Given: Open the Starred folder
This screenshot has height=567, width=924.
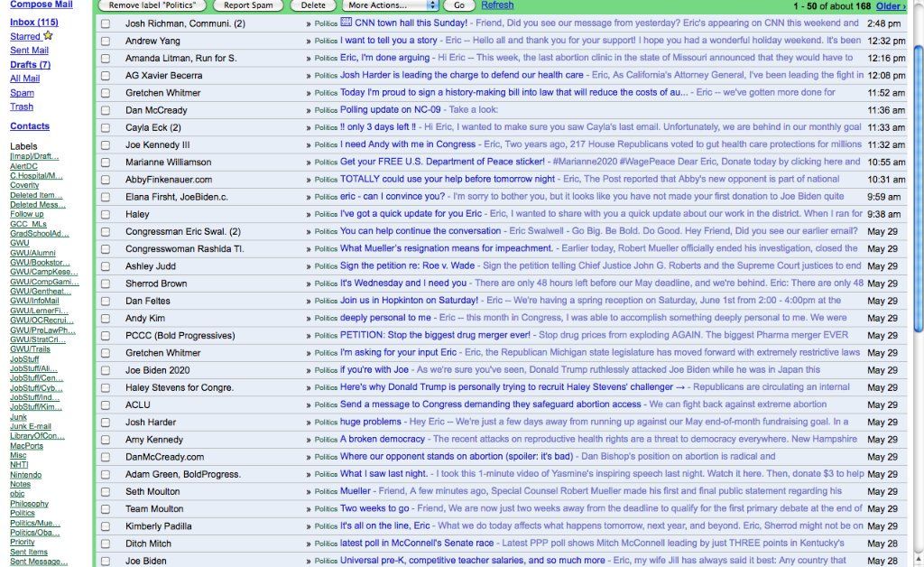Looking at the screenshot, I should pos(24,36).
